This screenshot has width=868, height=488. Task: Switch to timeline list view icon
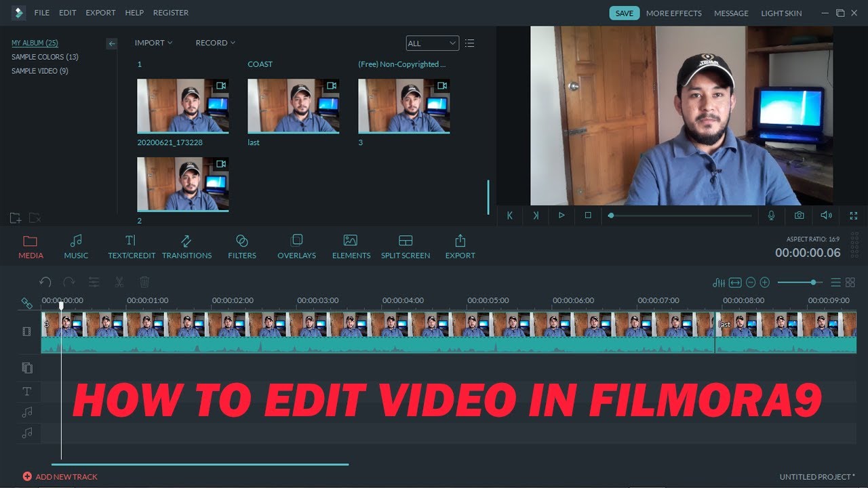pos(836,283)
